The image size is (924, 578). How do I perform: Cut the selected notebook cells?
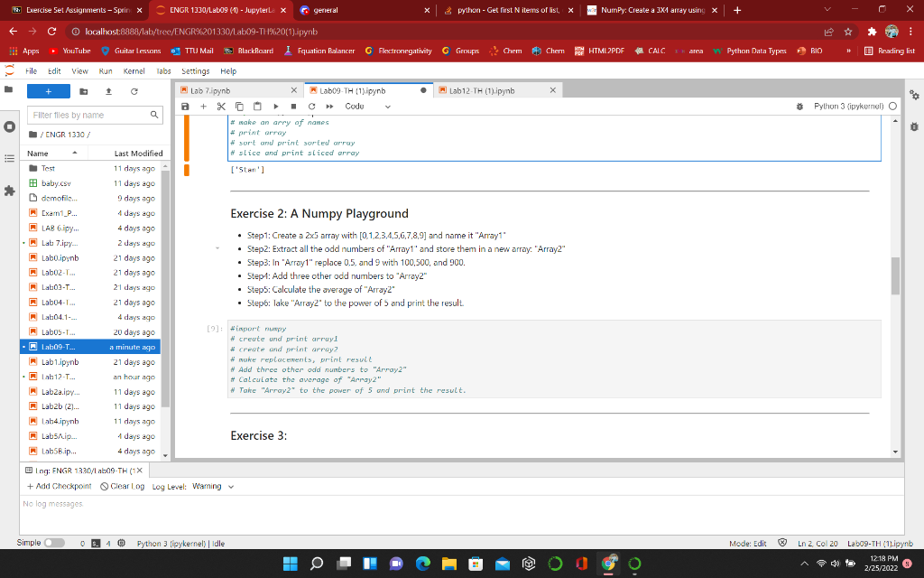[220, 107]
